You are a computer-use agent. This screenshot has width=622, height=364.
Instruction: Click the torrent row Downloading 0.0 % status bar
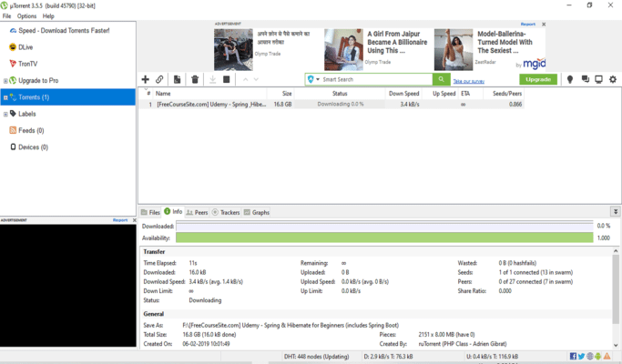tap(340, 105)
